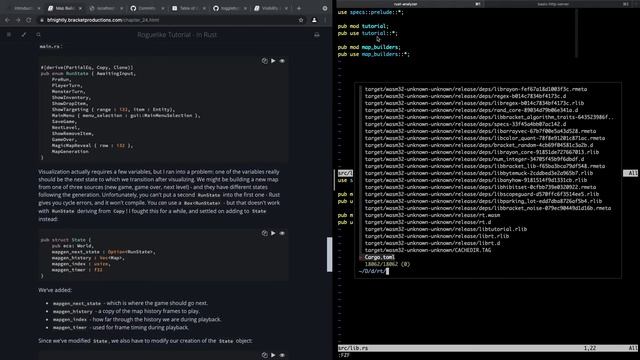The image size is (640, 360).
Task: Switch to rust-analyzer terminal tab
Action: pyautogui.click(x=405, y=4)
